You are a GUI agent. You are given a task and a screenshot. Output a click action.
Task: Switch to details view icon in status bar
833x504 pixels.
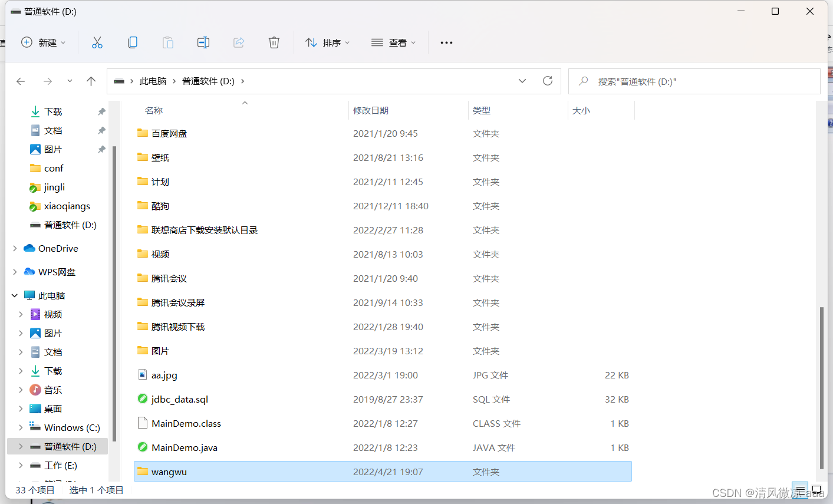click(800, 490)
